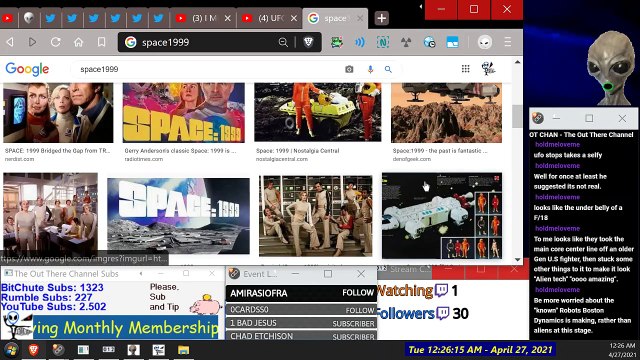Click the page scrollbar up arrow
Screen dimensions: 640x360
(x=518, y=62)
